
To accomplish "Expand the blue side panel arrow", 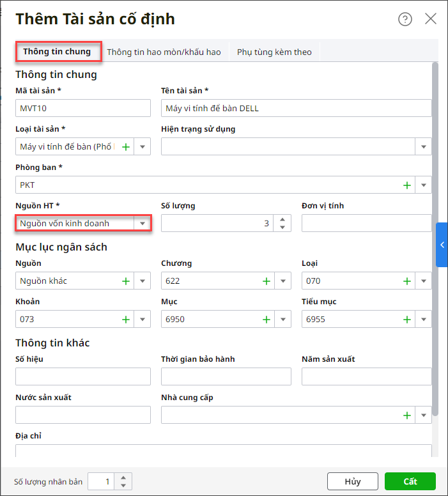I will 442,245.
